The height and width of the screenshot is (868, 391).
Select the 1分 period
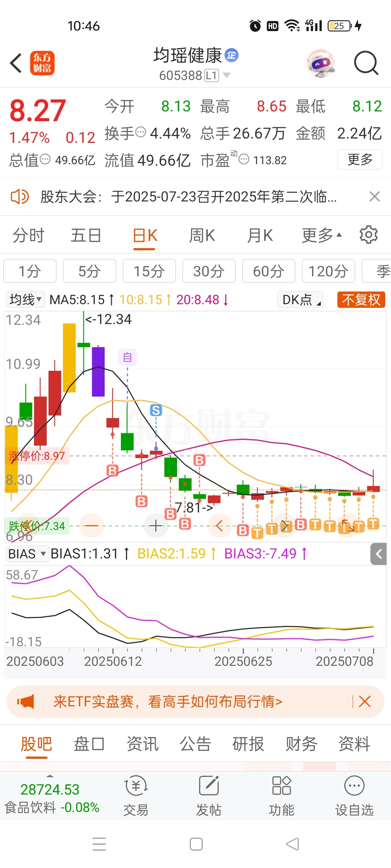coord(30,271)
